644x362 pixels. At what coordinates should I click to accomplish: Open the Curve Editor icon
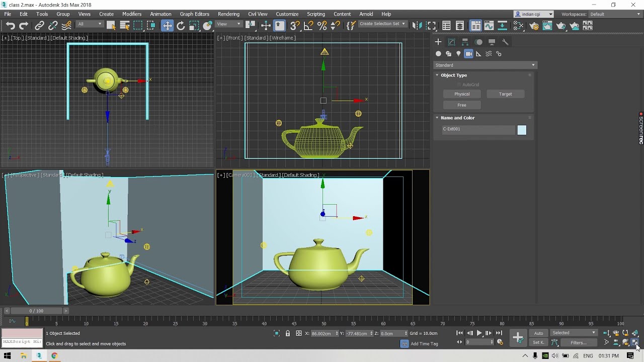pos(489,26)
